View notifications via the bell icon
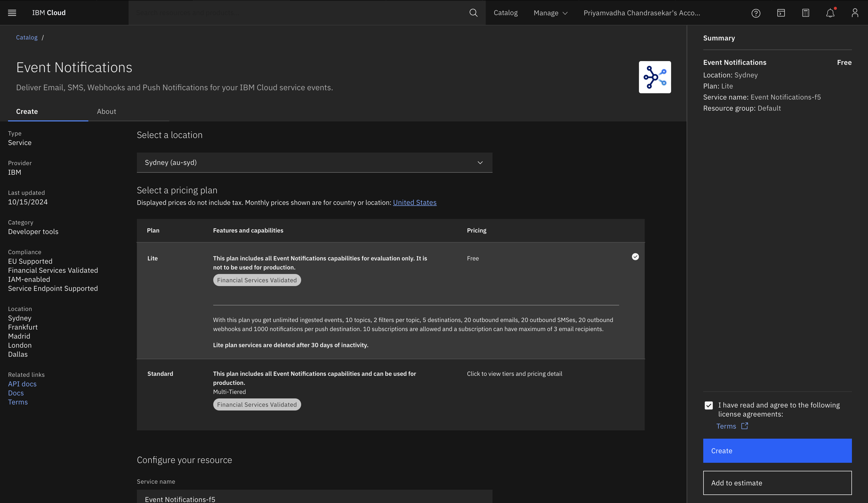Screen dimensions: 868x503 [830, 13]
